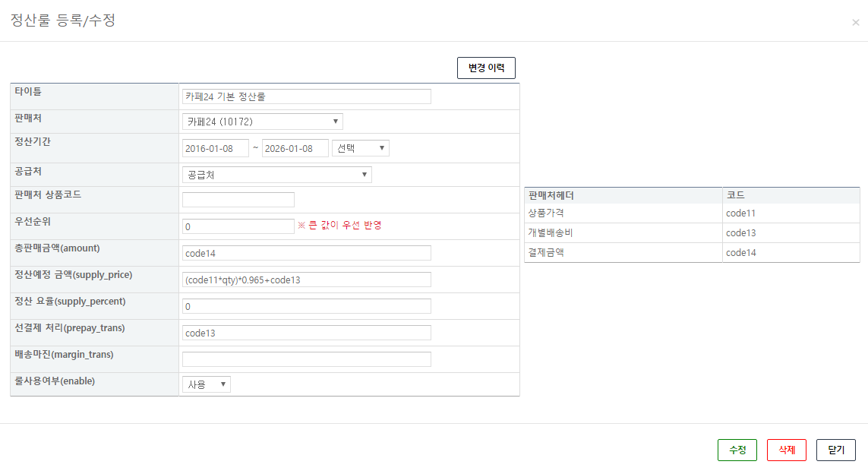The width and height of the screenshot is (868, 474).
Task: Click the 정산 요율(supply_percent) field
Action: [306, 306]
